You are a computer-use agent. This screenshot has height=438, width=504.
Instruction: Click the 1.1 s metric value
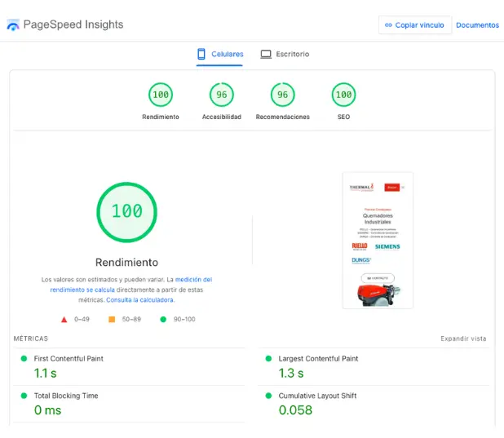46,374
